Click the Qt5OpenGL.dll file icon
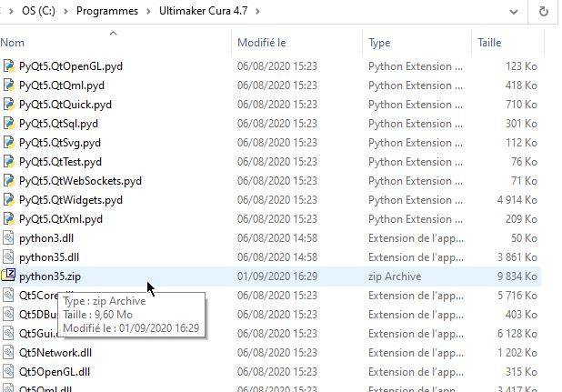562x392 pixels. (x=8, y=372)
